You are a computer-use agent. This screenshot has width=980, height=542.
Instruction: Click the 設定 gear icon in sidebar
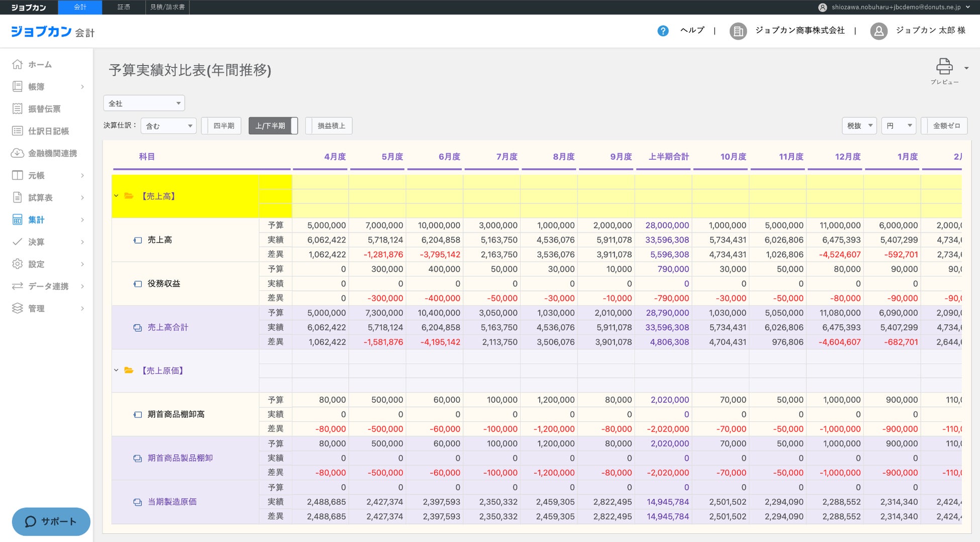click(18, 264)
